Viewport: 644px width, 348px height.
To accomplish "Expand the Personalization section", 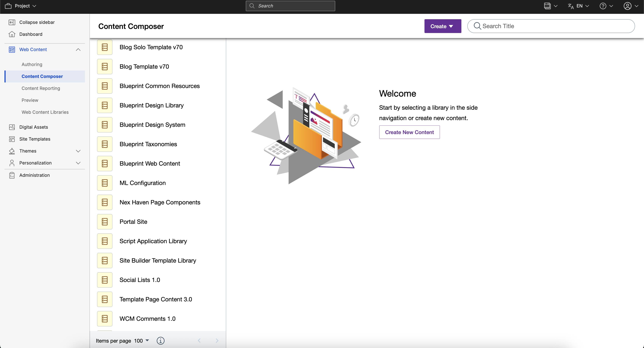I will tap(78, 163).
